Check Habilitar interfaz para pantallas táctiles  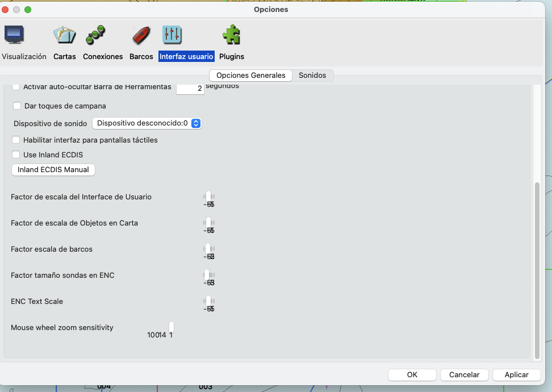(x=15, y=140)
